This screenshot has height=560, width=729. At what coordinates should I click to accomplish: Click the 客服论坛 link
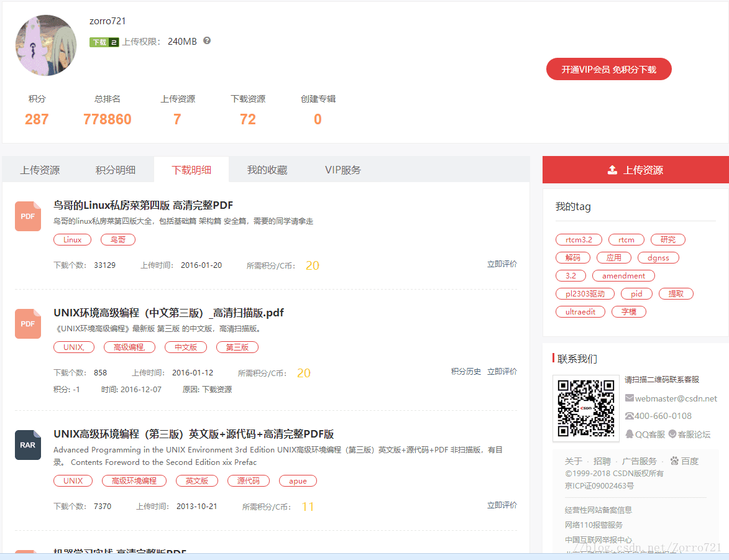pos(694,434)
